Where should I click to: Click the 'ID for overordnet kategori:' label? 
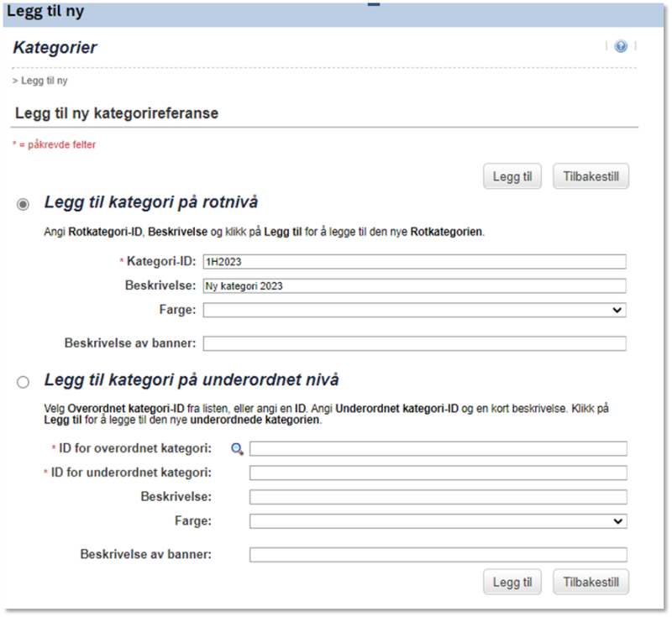(135, 448)
